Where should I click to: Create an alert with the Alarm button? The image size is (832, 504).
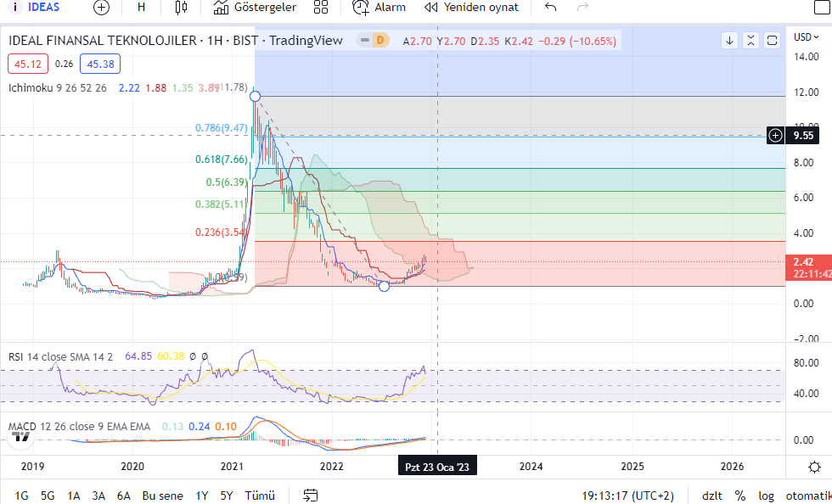[x=379, y=8]
